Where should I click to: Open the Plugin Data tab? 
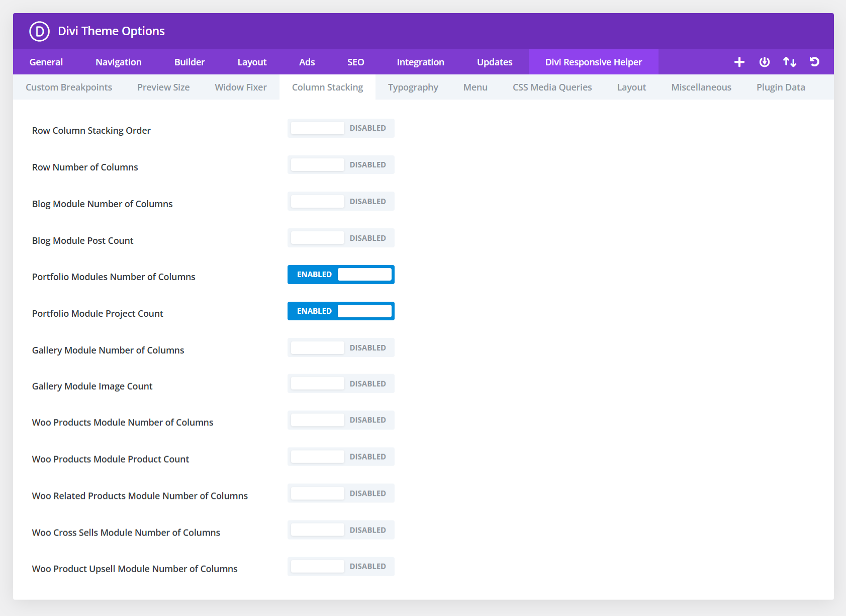tap(780, 87)
